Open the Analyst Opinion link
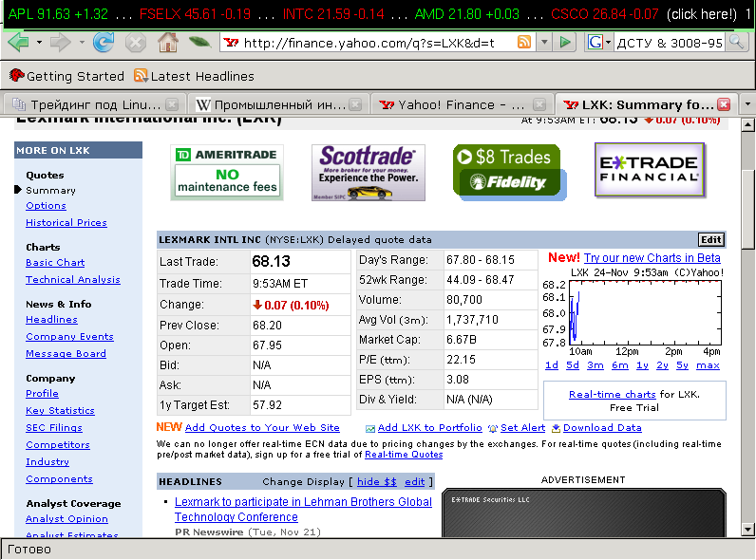756x560 pixels. 66,518
